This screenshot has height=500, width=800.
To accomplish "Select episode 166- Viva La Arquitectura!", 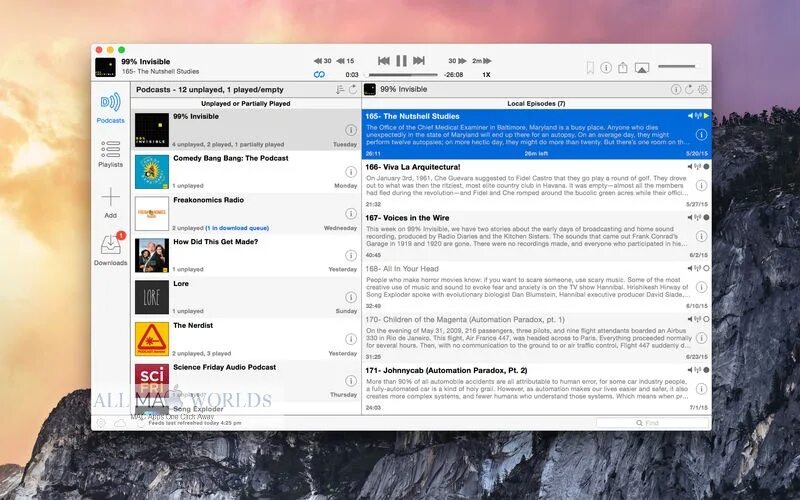I will tap(536, 185).
